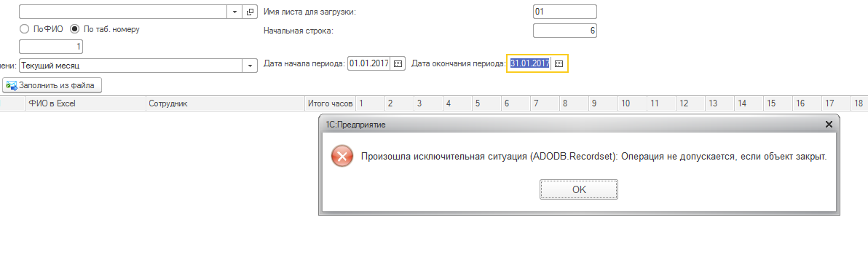
Task: Click day column header 8
Action: click(574, 103)
